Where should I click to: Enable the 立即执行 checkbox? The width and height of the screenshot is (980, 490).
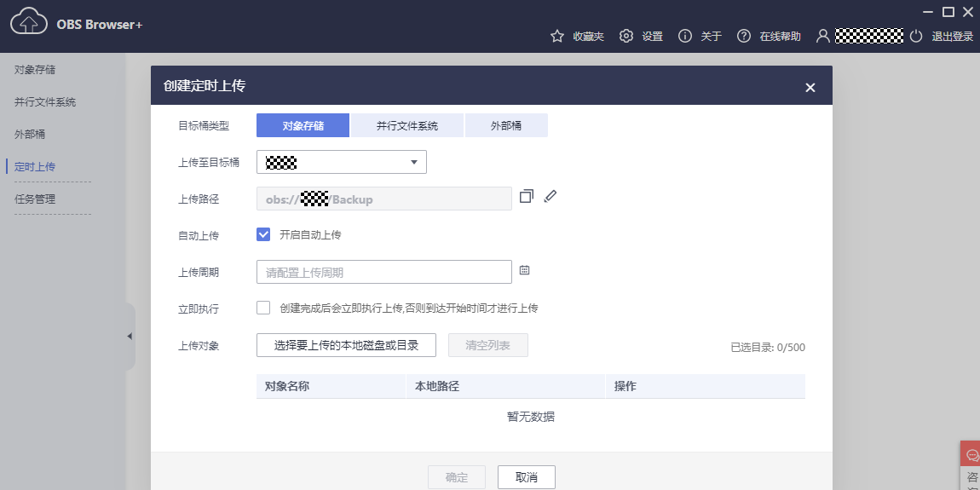[x=263, y=308]
